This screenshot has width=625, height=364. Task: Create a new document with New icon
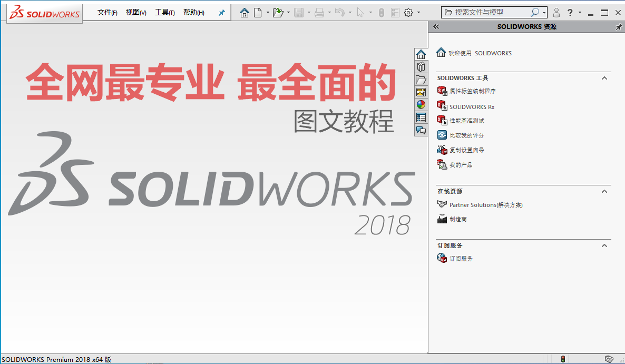(258, 13)
